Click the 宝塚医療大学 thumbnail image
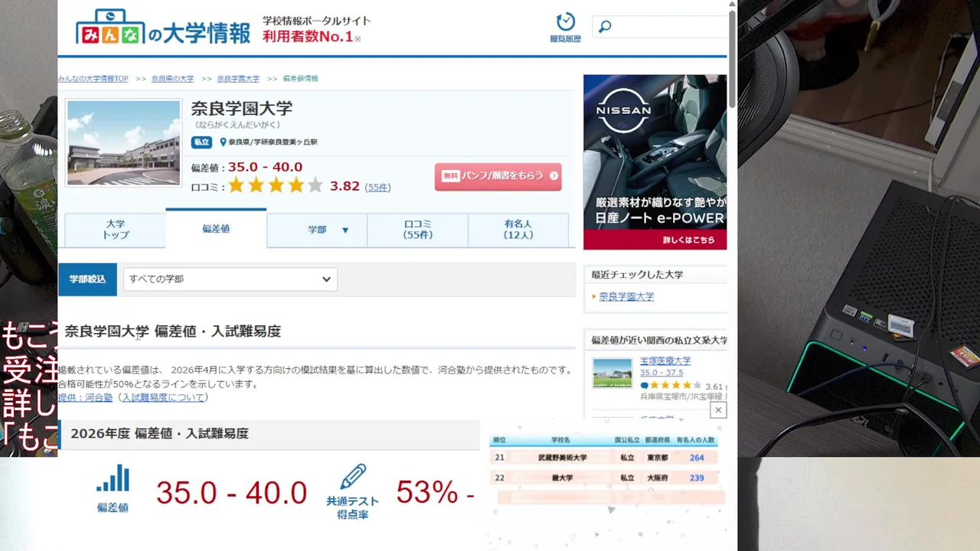Viewport: 980px width, 551px height. pyautogui.click(x=612, y=373)
